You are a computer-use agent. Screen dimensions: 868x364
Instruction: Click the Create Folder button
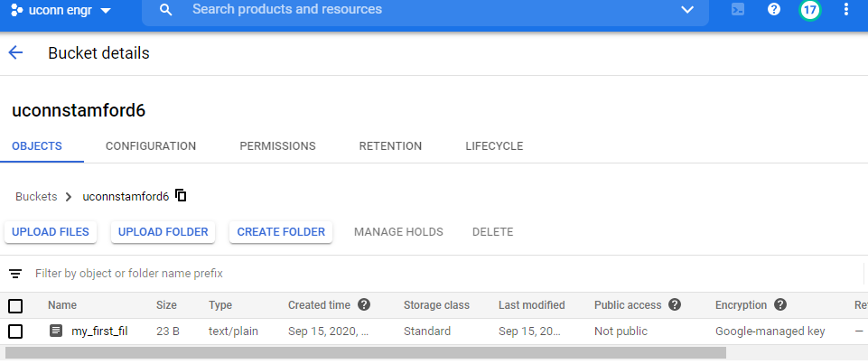pyautogui.click(x=281, y=232)
